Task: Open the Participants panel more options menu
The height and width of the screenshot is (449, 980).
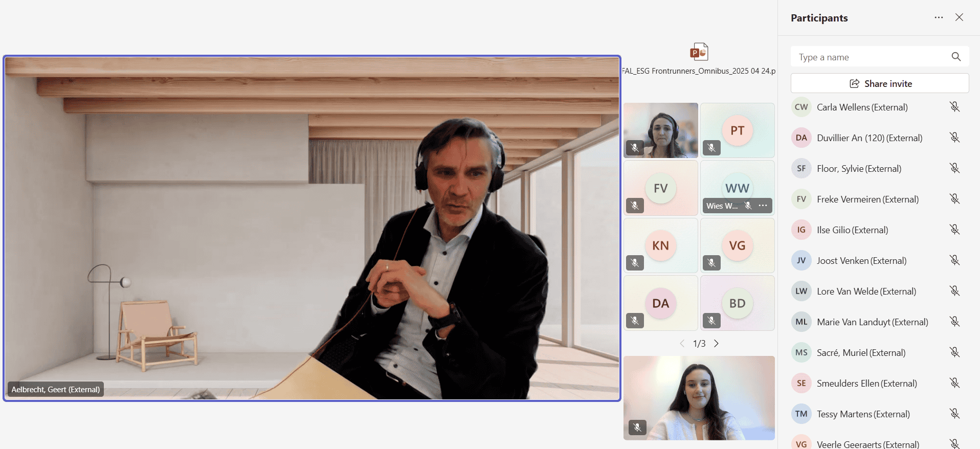Action: [939, 17]
